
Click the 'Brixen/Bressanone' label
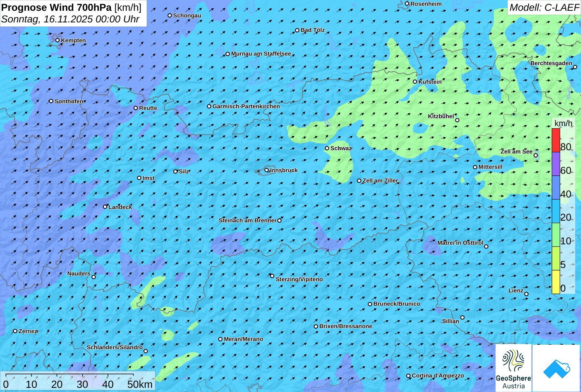tap(346, 326)
